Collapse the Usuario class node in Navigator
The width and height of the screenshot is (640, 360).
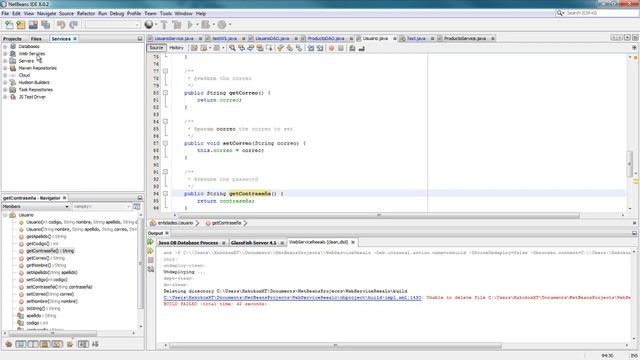click(x=5, y=215)
